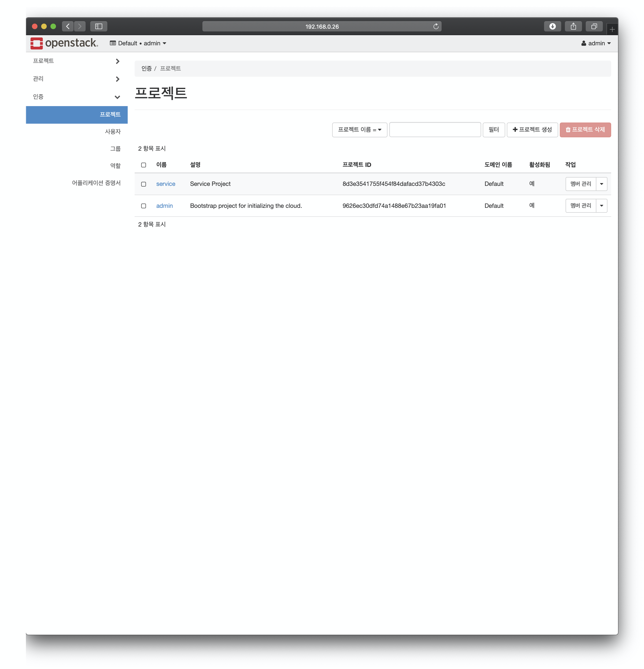The height and width of the screenshot is (669, 644).
Task: Click the OpenStack logo
Action: pyautogui.click(x=64, y=43)
